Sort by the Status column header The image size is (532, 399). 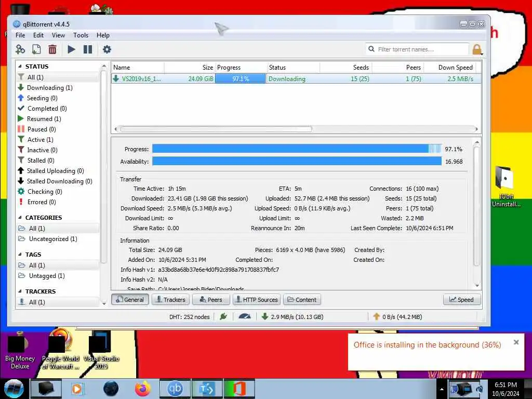(x=293, y=68)
